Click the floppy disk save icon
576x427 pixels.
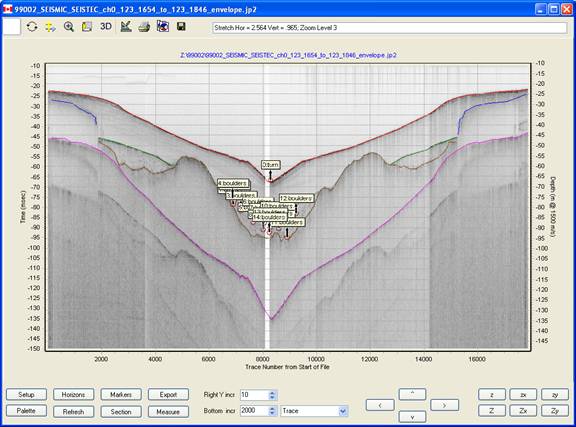(x=181, y=26)
